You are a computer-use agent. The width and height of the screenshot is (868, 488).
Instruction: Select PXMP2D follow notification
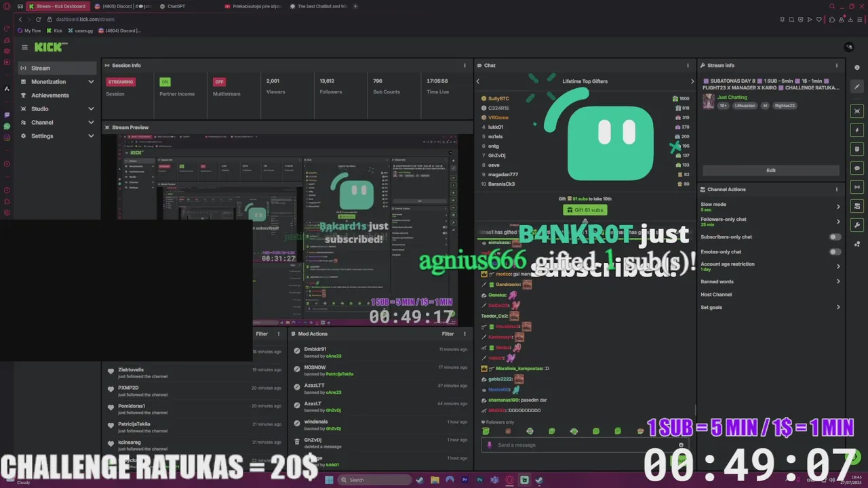(194, 391)
